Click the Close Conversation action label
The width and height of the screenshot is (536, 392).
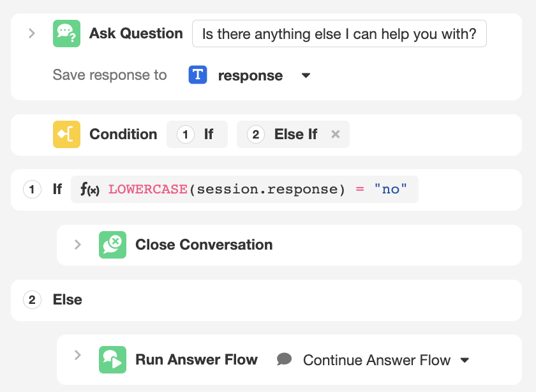[x=204, y=245]
